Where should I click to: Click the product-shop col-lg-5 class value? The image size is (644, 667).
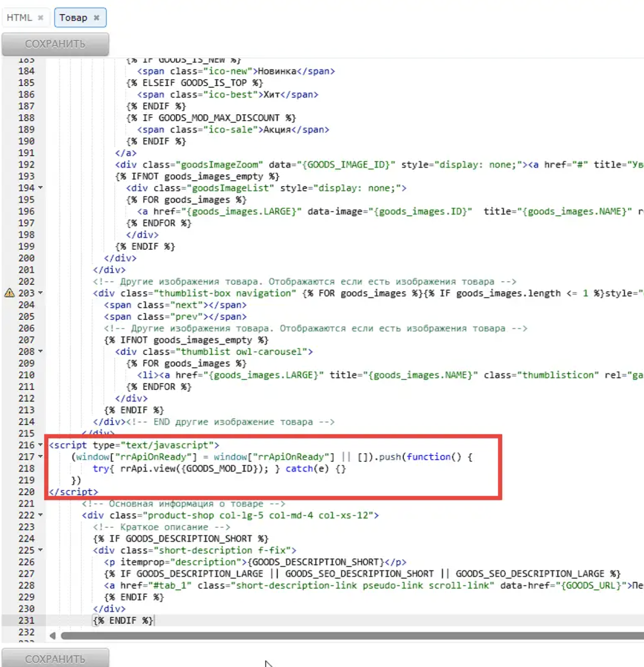pyautogui.click(x=258, y=515)
